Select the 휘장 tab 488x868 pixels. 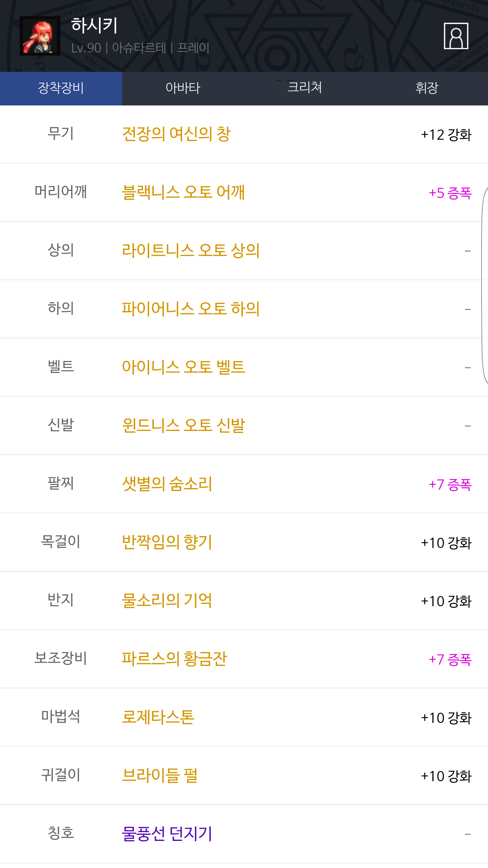coord(427,88)
